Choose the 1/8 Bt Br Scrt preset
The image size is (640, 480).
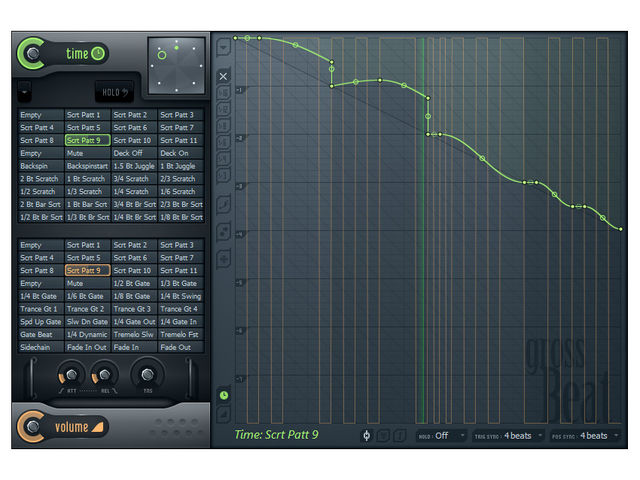180,217
